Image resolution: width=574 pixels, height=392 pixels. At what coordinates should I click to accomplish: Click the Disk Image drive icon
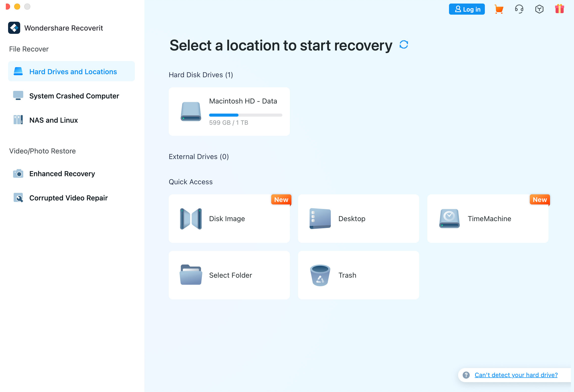(191, 219)
